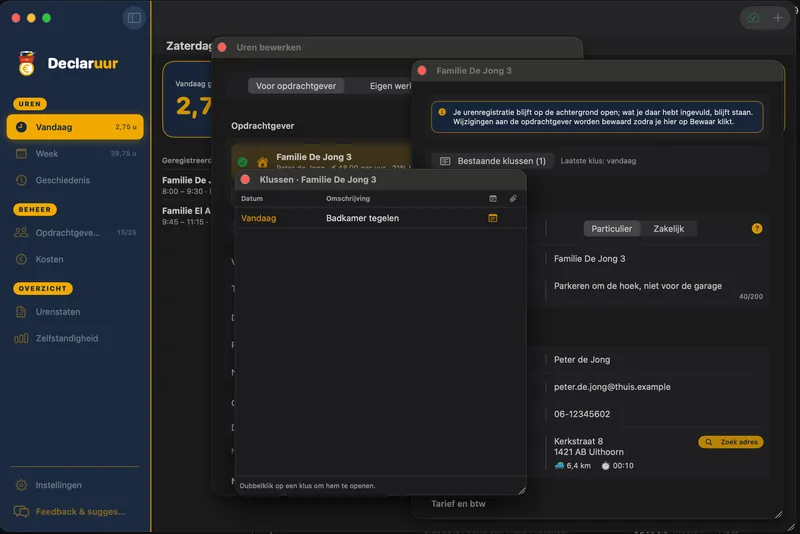Screen dimensions: 800x534
Task: Close the Klussen list window
Action: pyautogui.click(x=245, y=180)
